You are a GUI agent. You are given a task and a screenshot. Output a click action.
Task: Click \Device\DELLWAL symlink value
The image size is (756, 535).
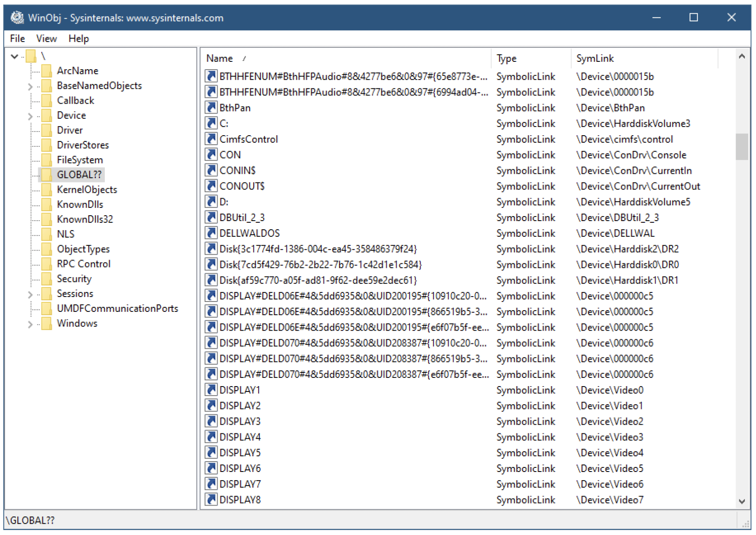point(615,233)
